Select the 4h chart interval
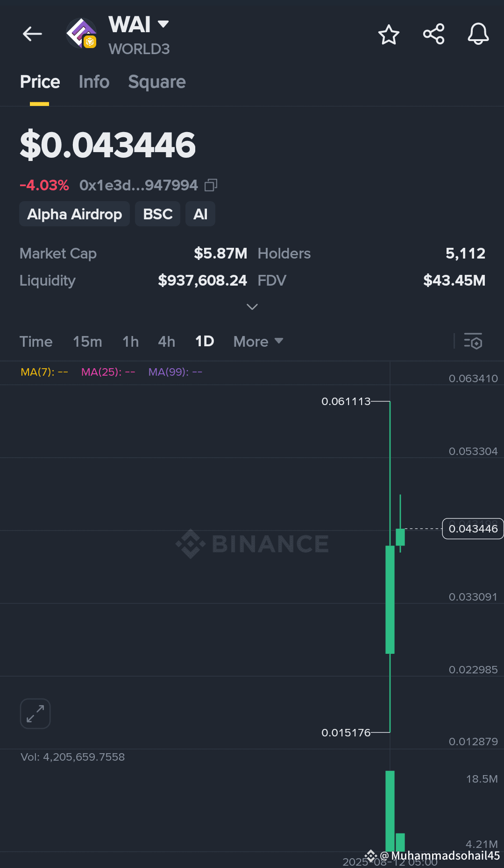 [167, 342]
